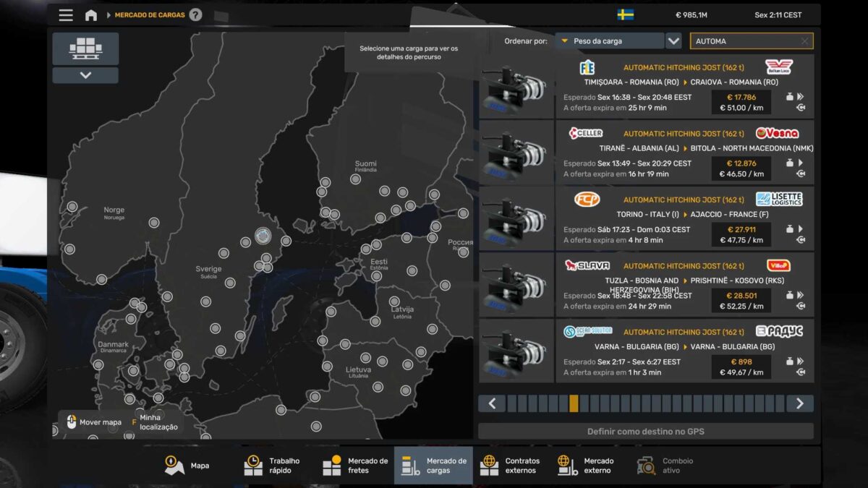
Task: Switch to the Mapa tab
Action: (187, 466)
